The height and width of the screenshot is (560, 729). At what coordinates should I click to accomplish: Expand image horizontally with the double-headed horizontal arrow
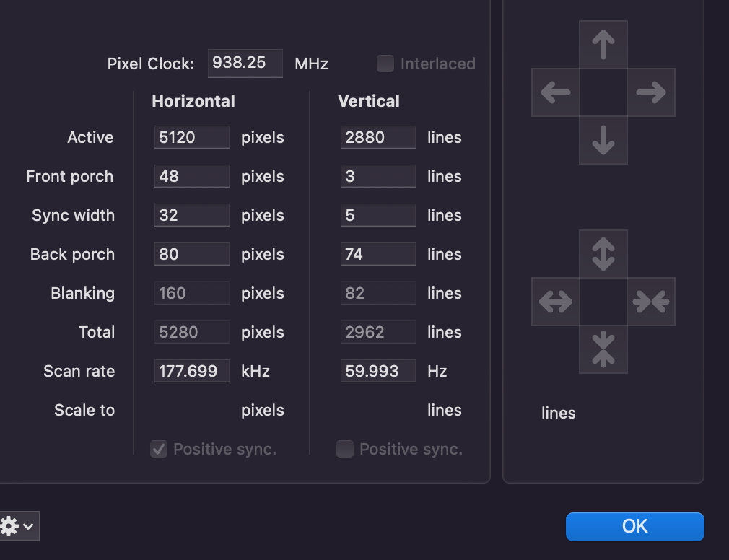556,302
